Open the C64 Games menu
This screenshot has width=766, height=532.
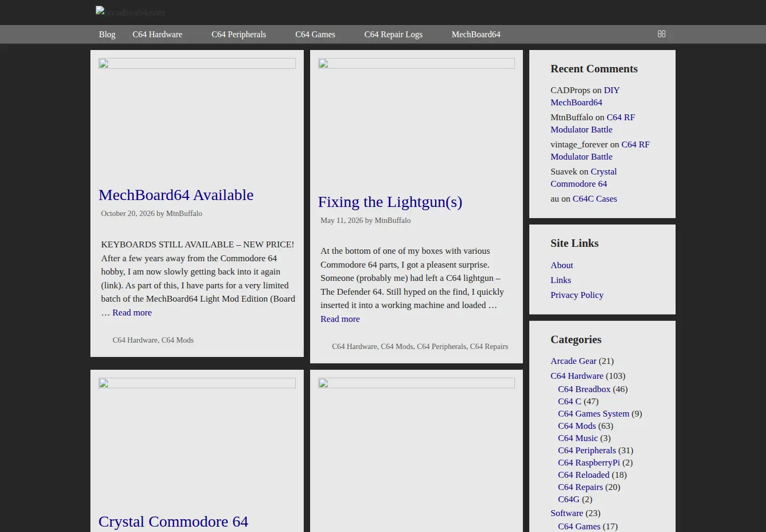(315, 34)
